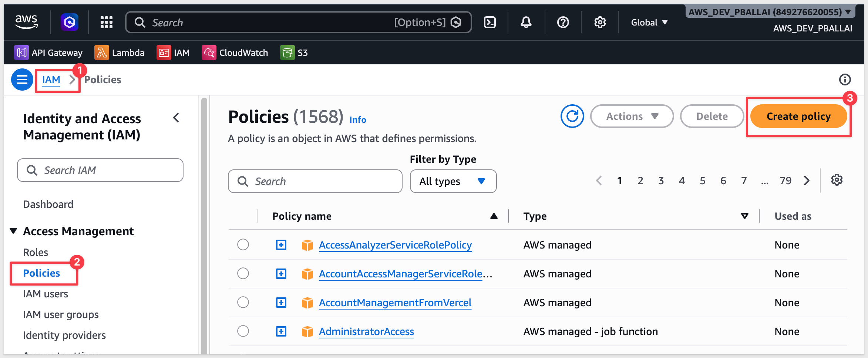Open IAM users in the sidebar

[x=46, y=294]
